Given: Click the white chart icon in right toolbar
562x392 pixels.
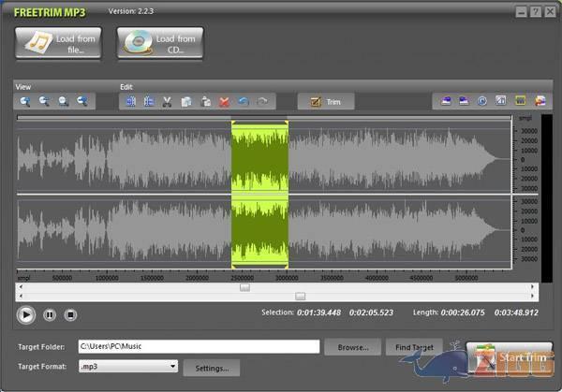Looking at the screenshot, I should pyautogui.click(x=501, y=101).
